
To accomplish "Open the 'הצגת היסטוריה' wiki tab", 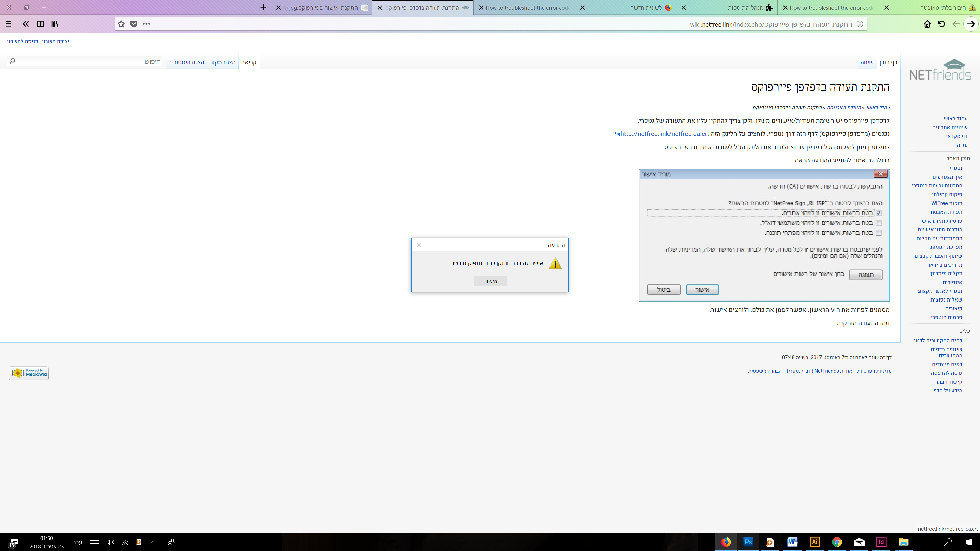I will pos(186,62).
